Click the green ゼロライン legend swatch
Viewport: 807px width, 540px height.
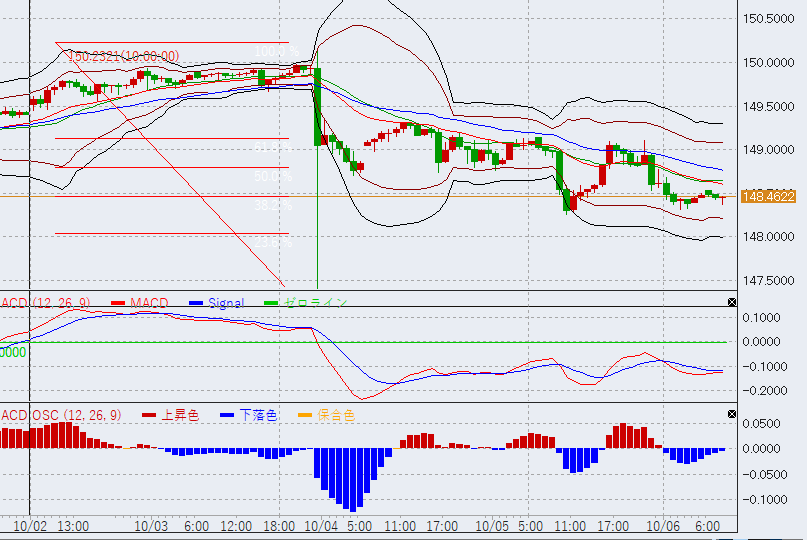(269, 303)
